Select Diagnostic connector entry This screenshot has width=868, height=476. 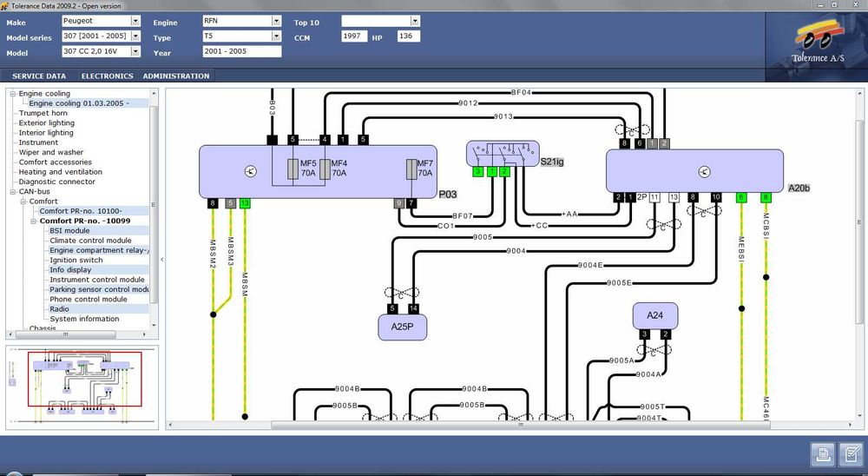tap(57, 182)
